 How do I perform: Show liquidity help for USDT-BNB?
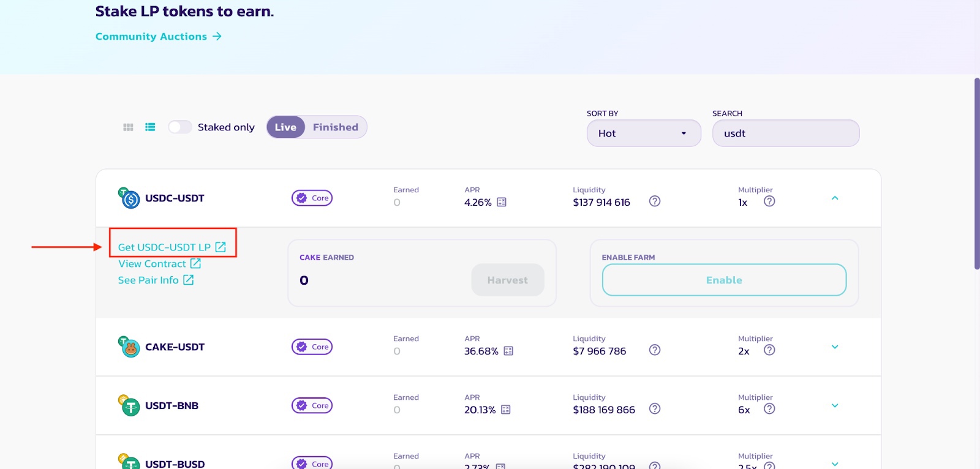click(655, 408)
